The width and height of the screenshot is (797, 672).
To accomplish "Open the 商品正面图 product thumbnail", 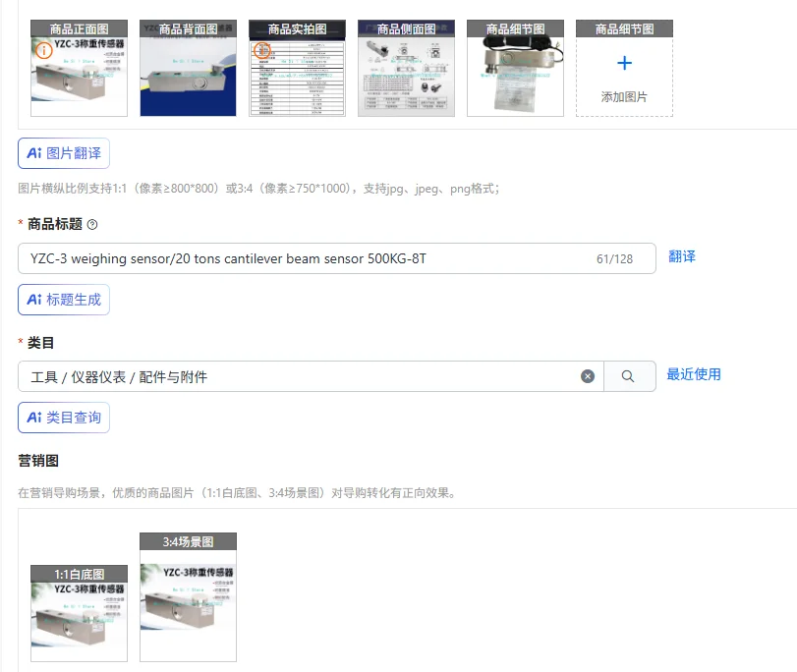I will pyautogui.click(x=79, y=68).
